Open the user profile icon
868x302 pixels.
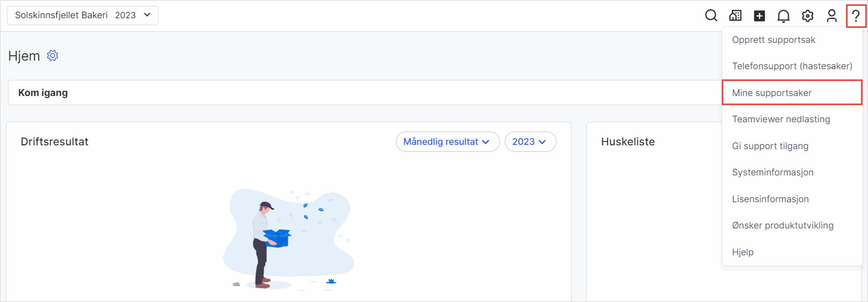pyautogui.click(x=832, y=16)
